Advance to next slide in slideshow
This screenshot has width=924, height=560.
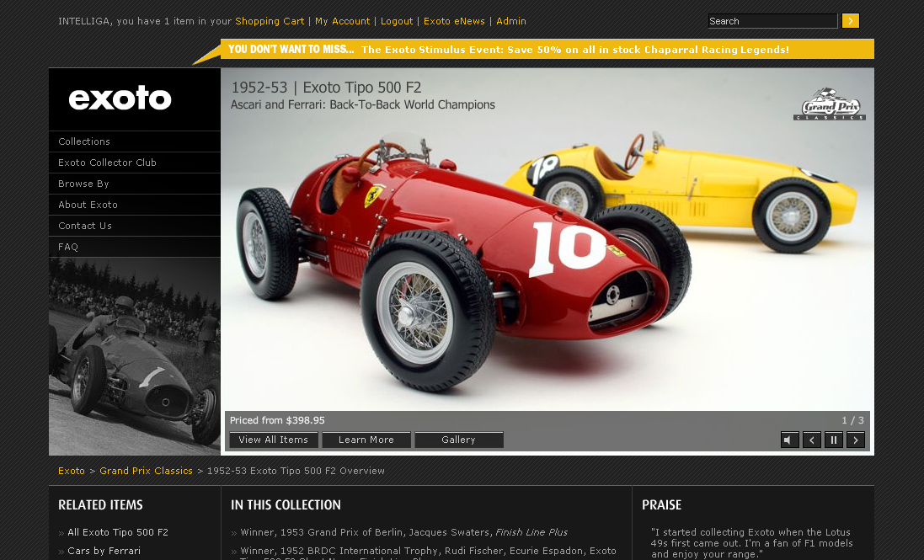pos(855,440)
